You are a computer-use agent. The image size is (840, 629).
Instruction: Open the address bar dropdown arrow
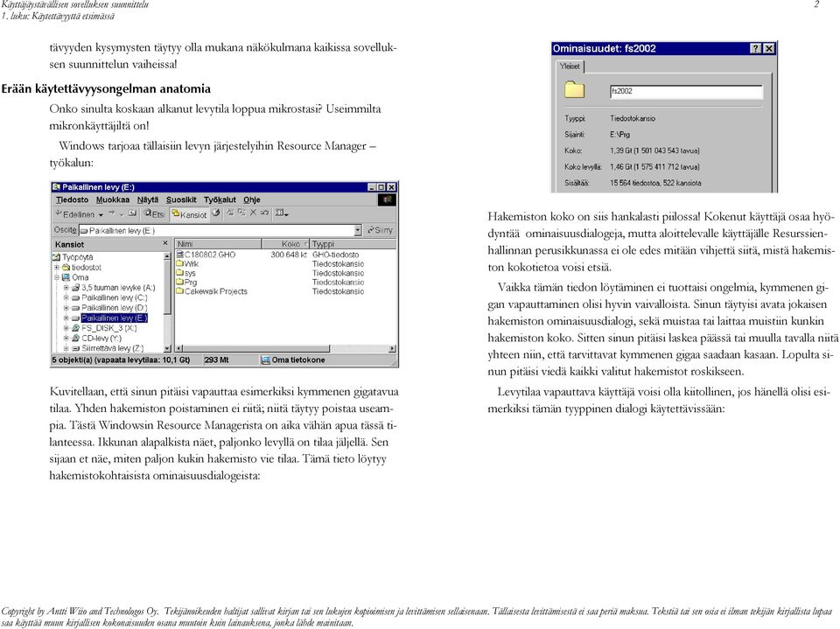[x=358, y=230]
